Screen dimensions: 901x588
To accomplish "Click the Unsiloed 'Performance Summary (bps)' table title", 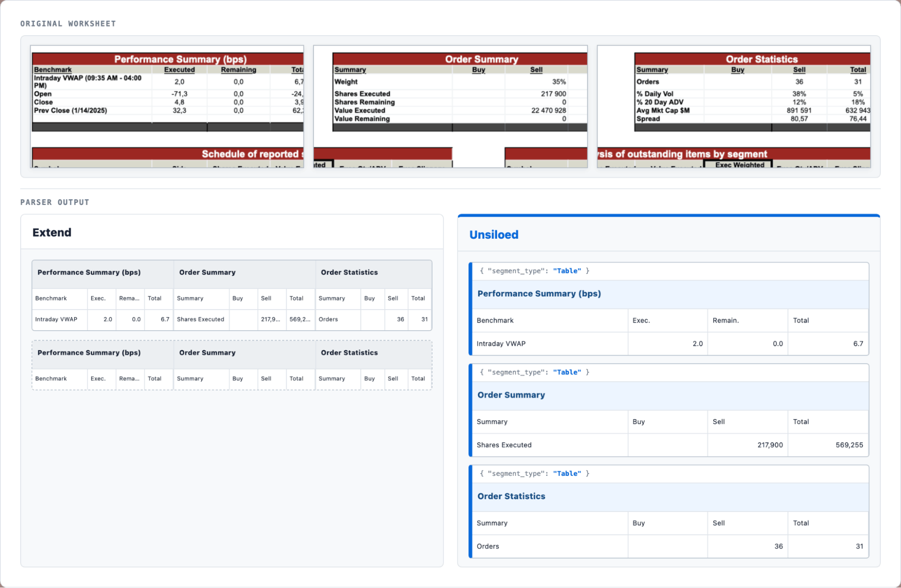I will [539, 294].
